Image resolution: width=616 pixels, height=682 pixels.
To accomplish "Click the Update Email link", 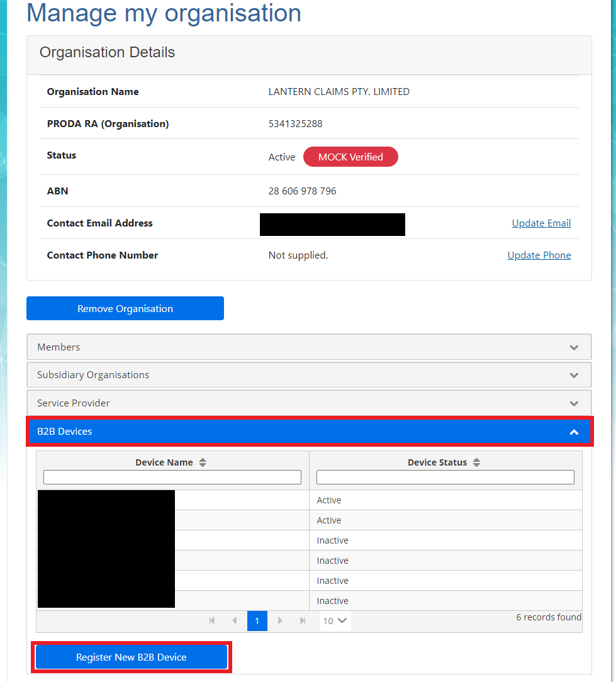I will pyautogui.click(x=540, y=223).
